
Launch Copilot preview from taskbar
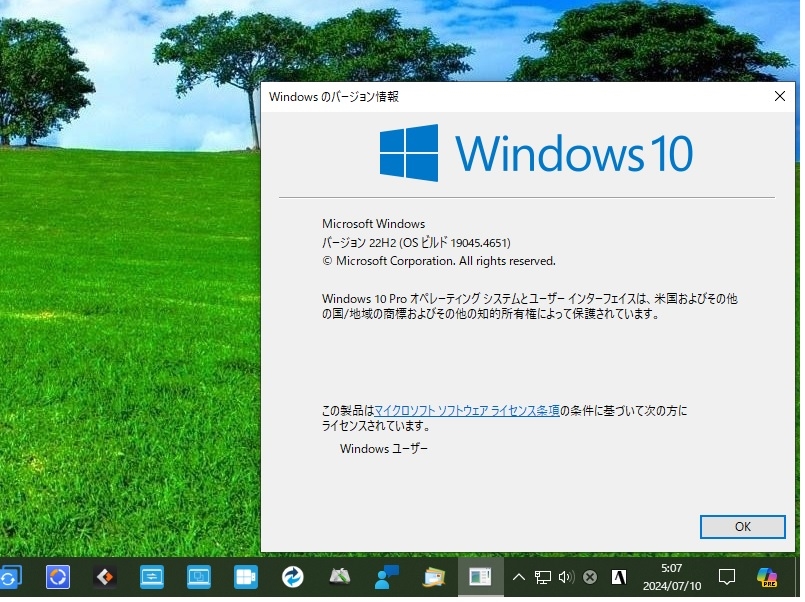pyautogui.click(x=767, y=577)
